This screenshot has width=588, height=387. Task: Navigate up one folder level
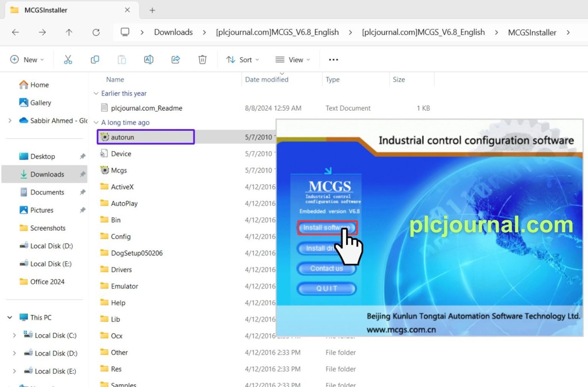tap(69, 32)
